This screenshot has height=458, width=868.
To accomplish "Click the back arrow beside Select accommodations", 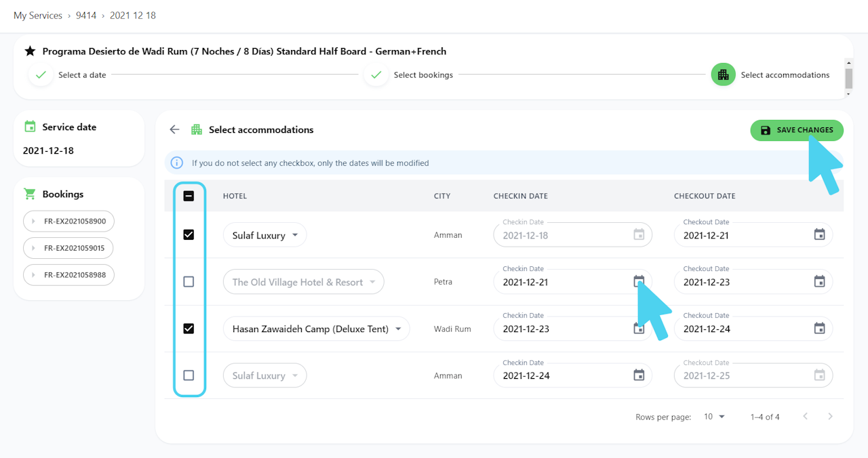I will 175,129.
